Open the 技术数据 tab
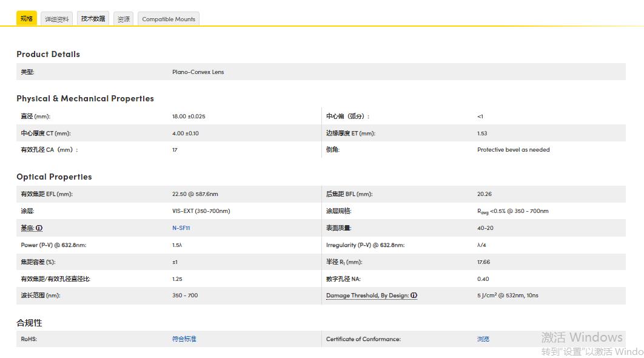This screenshot has height=358, width=644. (92, 19)
